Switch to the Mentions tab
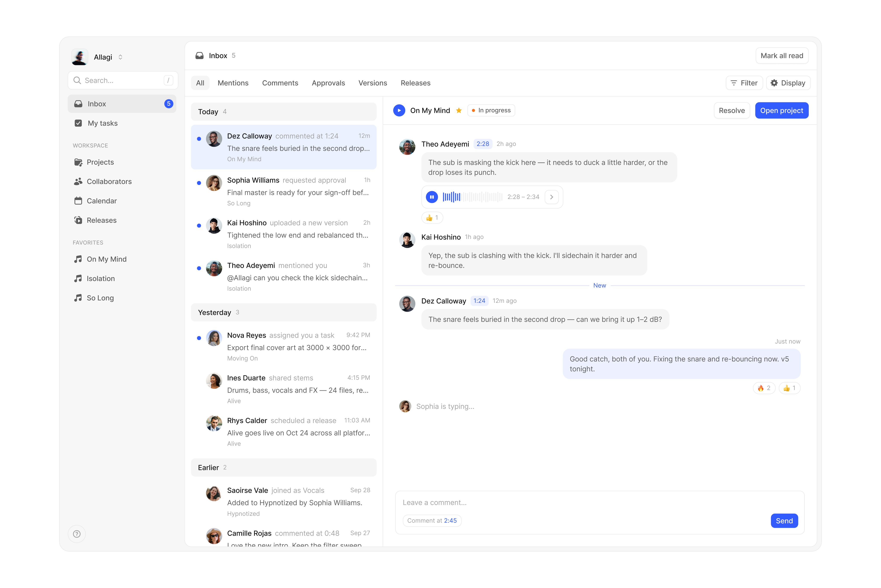Screen dimensions: 881x588 (x=233, y=83)
